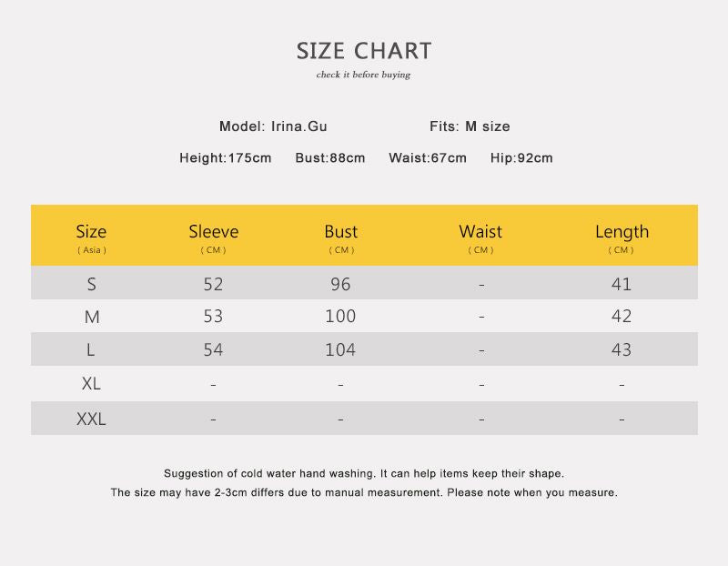Select the Waist:67cm model measurement

pos(427,158)
